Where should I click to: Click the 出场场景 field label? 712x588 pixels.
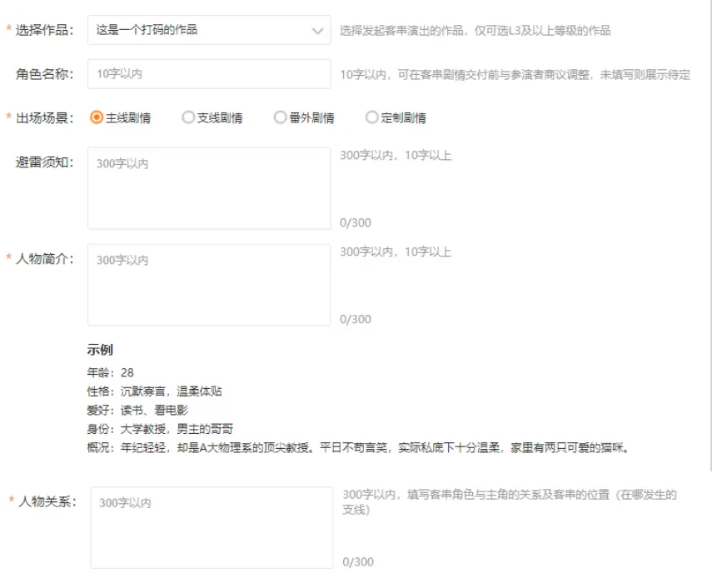pyautogui.click(x=45, y=117)
